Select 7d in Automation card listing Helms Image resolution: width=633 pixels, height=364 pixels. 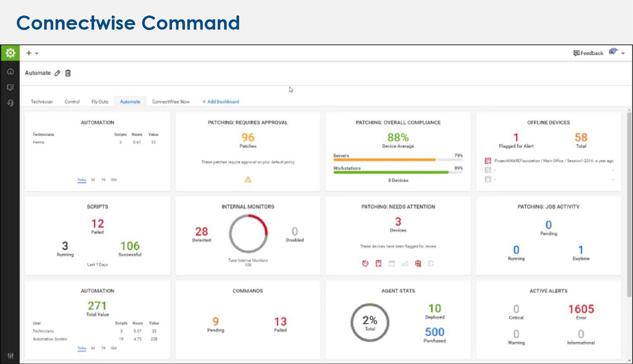click(103, 180)
